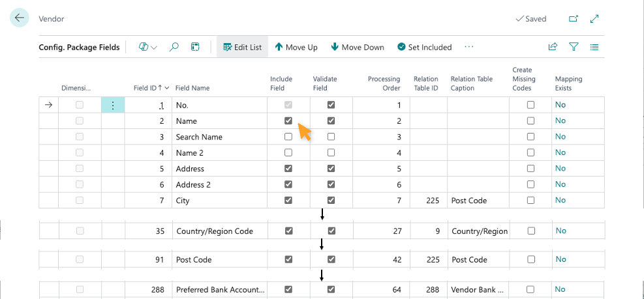
Task: Click the share icon
Action: [553, 47]
